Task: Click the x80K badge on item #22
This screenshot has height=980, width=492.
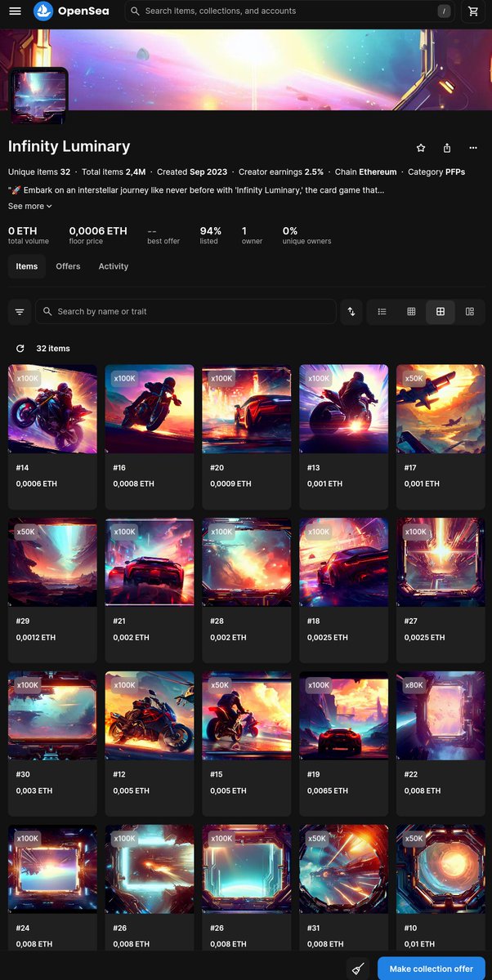Action: tap(414, 686)
